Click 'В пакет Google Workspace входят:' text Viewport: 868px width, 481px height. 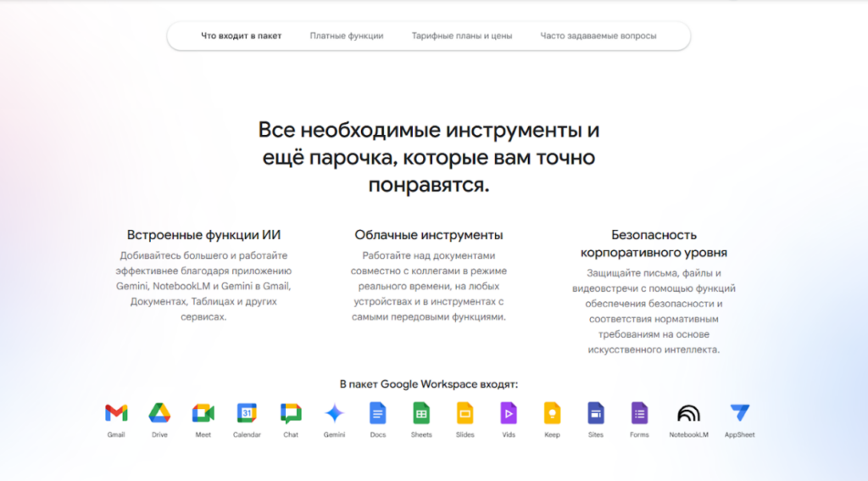pos(428,384)
